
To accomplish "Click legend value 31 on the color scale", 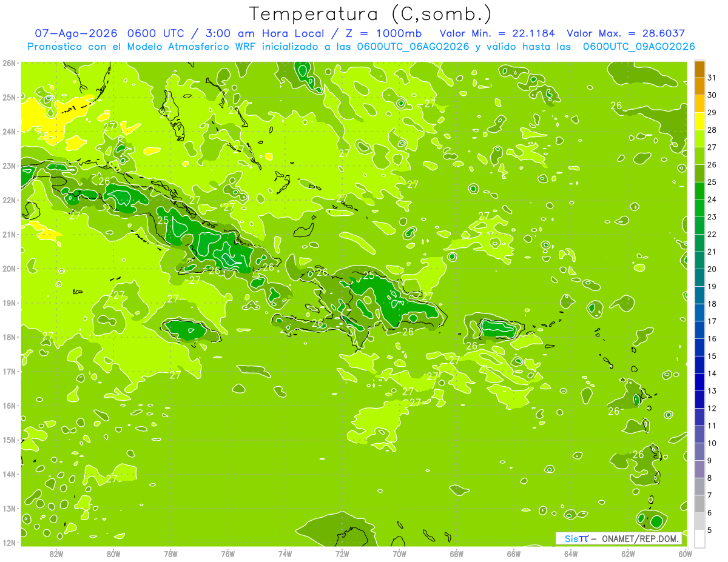I will [x=712, y=78].
